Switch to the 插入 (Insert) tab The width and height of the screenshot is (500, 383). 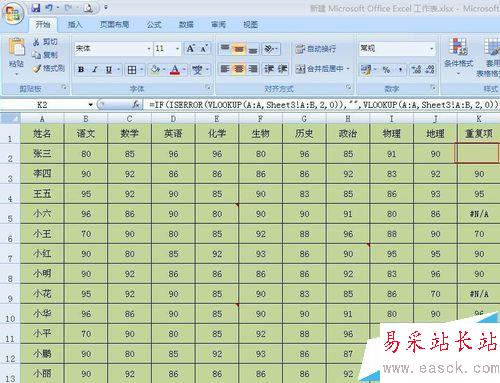75,24
